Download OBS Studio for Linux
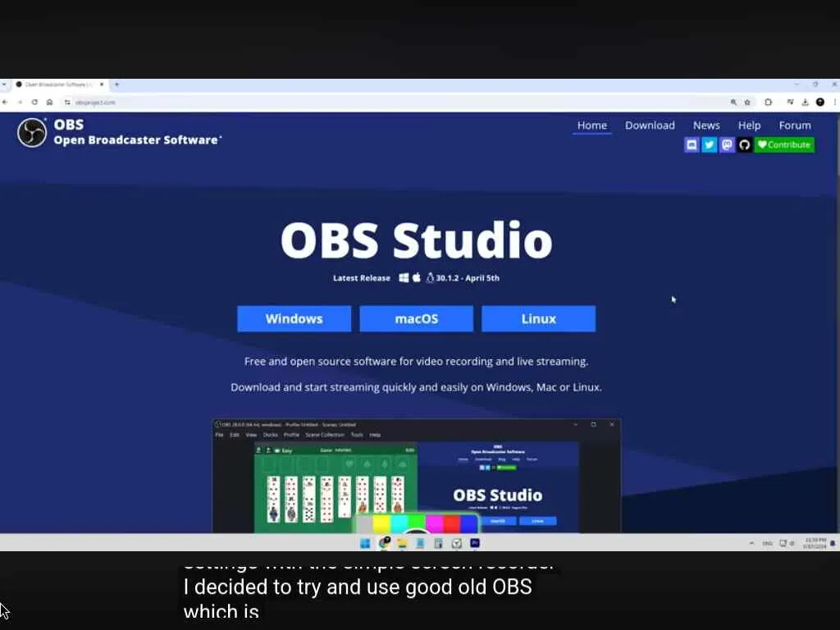840x630 pixels. tap(538, 319)
